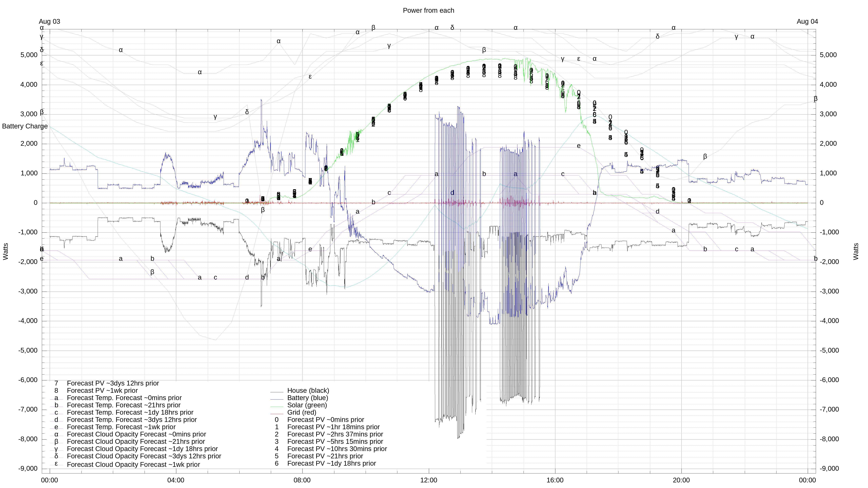868x488 pixels.
Task: Select legend entry 'House (black)'
Action: (308, 391)
